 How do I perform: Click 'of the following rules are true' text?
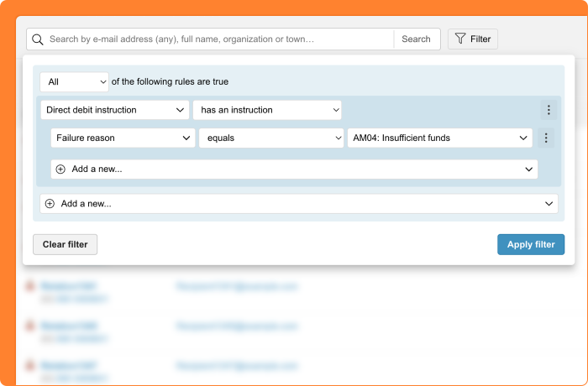point(170,81)
